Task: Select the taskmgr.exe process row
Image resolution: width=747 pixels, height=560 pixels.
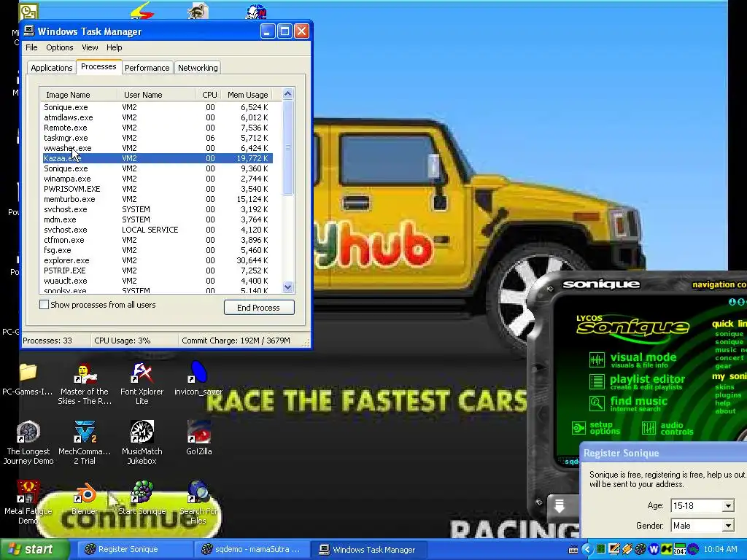Action: (x=158, y=138)
